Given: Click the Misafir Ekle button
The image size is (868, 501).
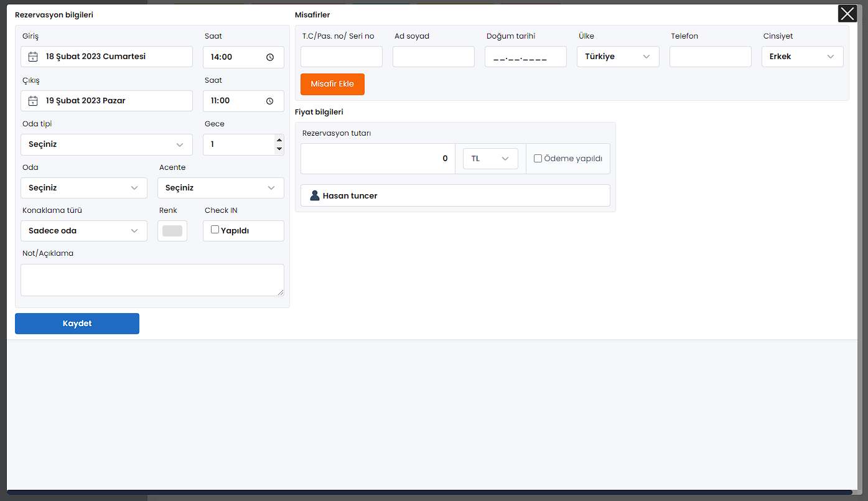Looking at the screenshot, I should 332,84.
